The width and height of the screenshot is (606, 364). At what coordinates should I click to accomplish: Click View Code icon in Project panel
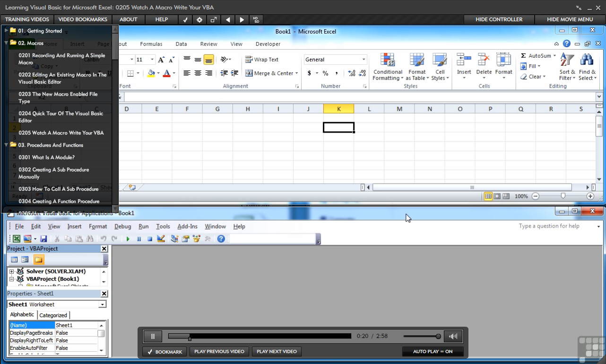14,260
